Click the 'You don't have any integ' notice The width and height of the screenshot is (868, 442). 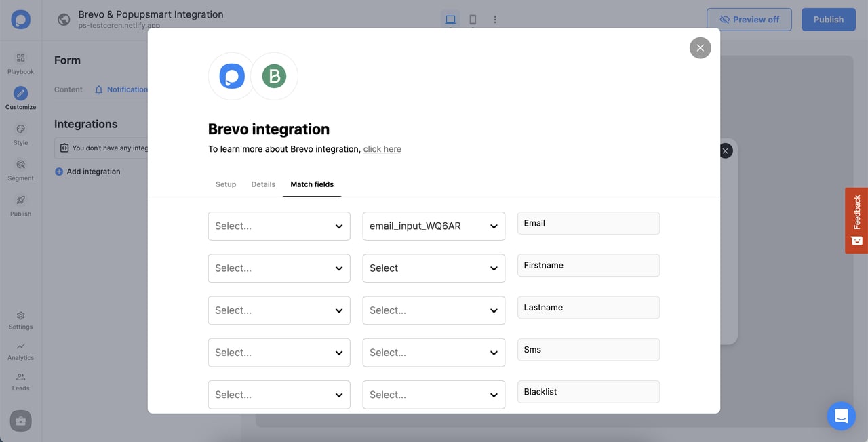(102, 148)
